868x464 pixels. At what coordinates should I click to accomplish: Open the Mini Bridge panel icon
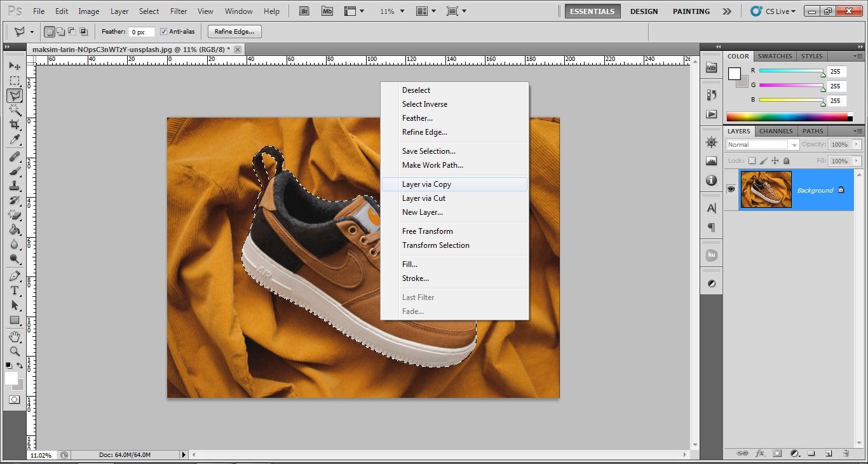click(327, 11)
